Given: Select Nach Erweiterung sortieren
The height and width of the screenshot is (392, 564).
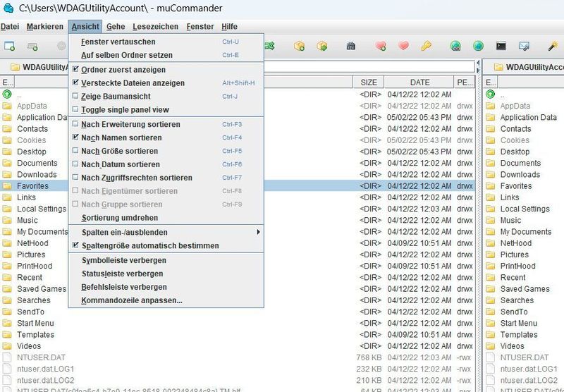Looking at the screenshot, I should click(166, 124).
